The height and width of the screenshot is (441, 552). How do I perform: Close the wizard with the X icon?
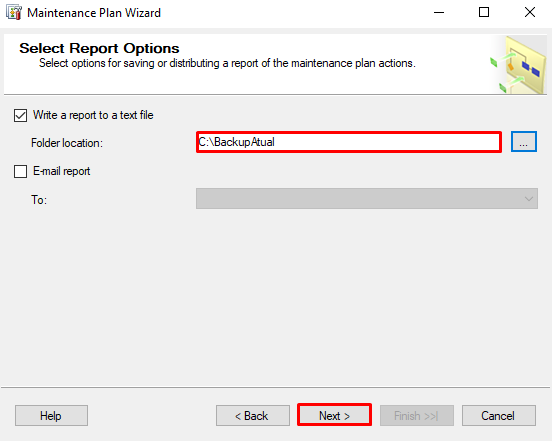(x=529, y=13)
